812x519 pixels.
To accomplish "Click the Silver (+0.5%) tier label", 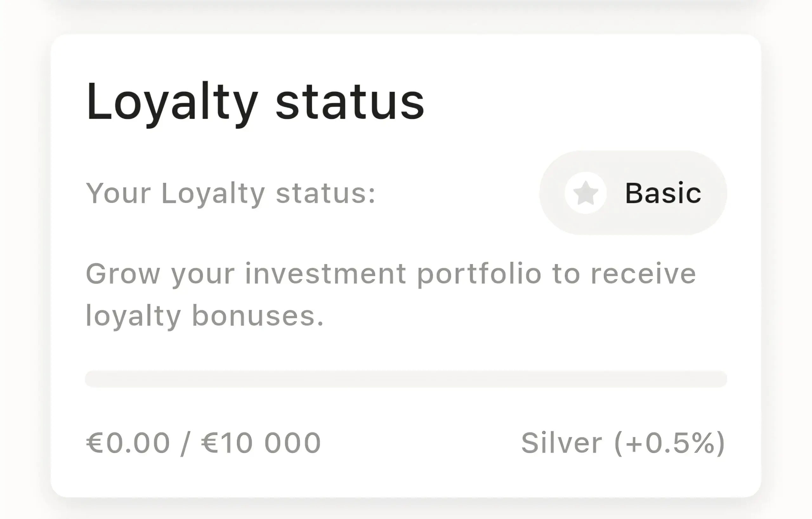I will (x=623, y=443).
